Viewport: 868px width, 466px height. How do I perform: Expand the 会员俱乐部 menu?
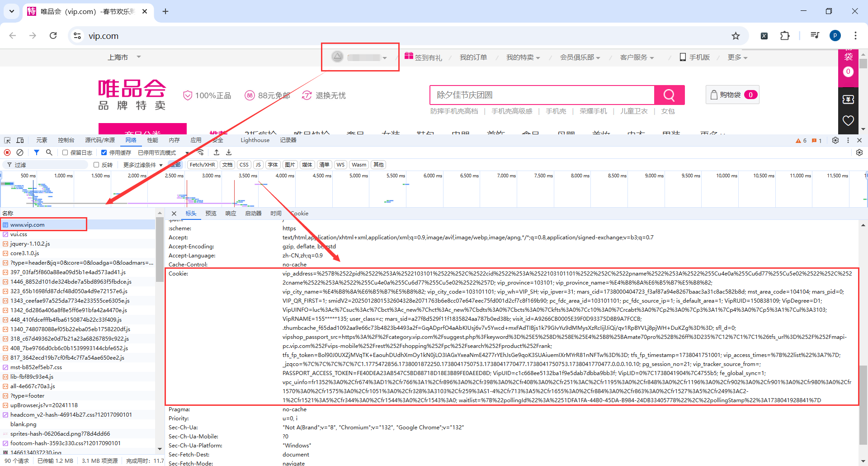click(580, 57)
